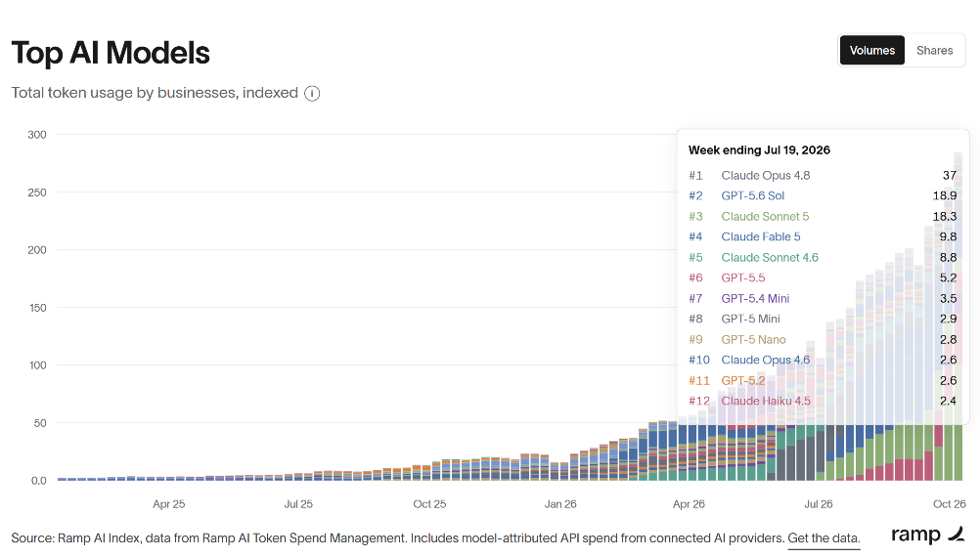
Task: Click the Jan 26 axis label
Action: [560, 504]
